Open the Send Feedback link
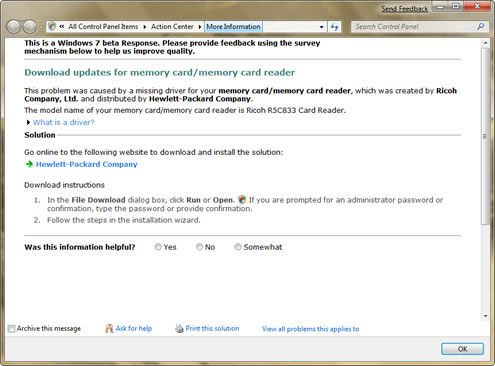 (x=404, y=9)
